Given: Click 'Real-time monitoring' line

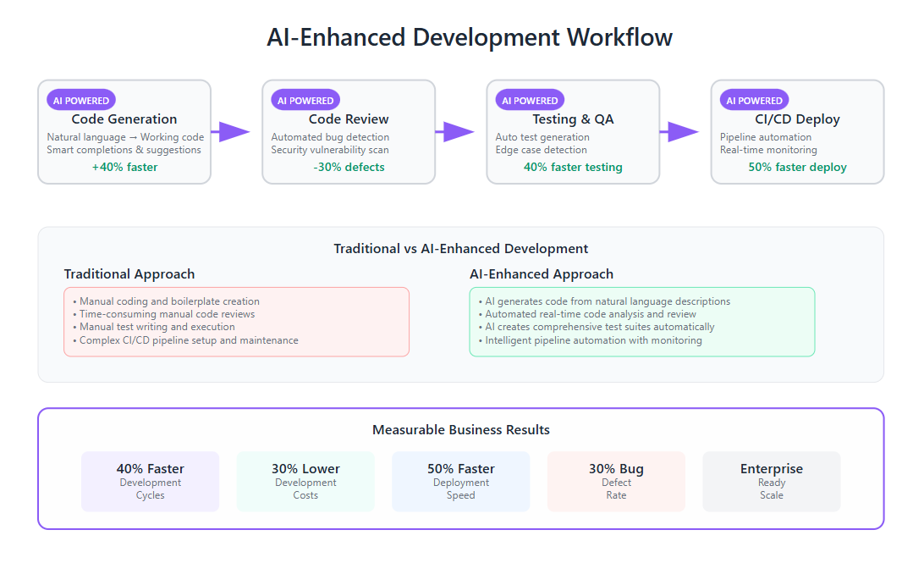Looking at the screenshot, I should coord(768,150).
